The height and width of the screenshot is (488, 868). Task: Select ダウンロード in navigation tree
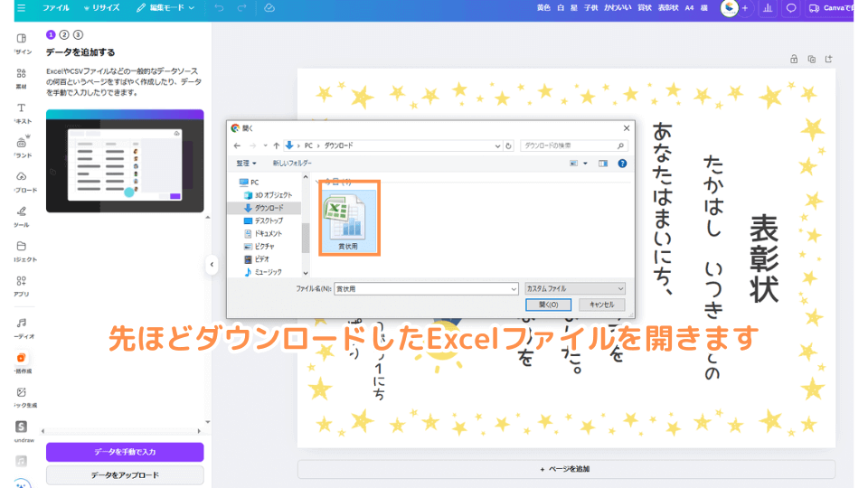point(264,208)
